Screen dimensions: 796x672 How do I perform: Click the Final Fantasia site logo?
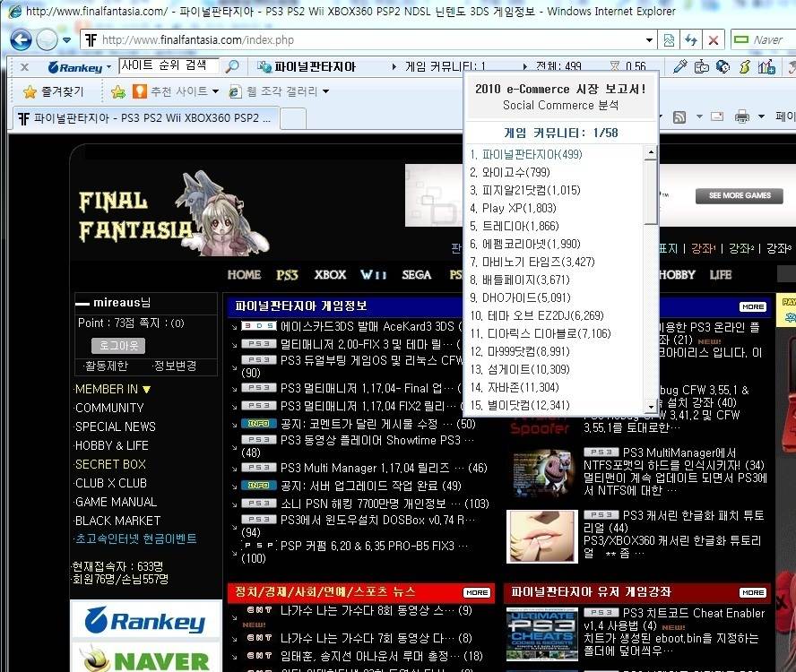[x=174, y=215]
